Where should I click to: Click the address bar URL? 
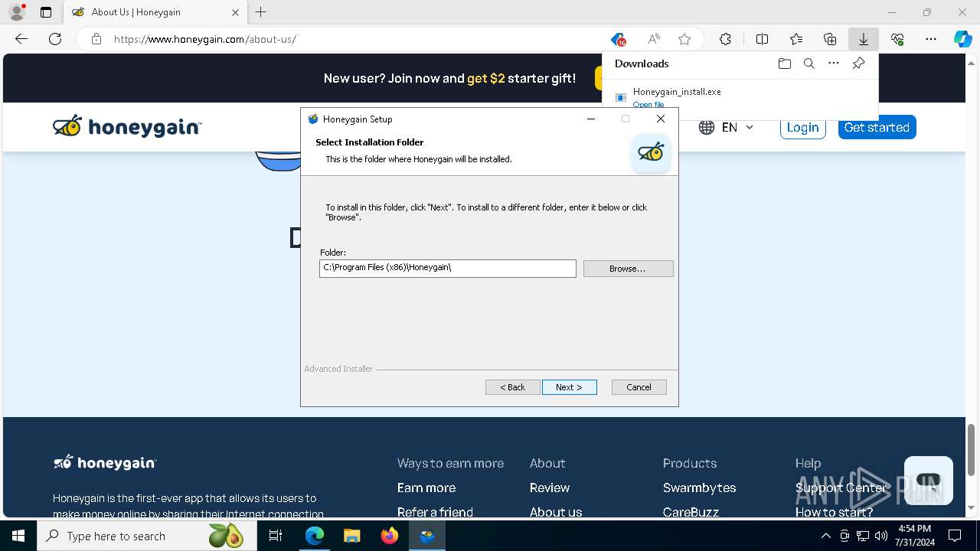205,39
